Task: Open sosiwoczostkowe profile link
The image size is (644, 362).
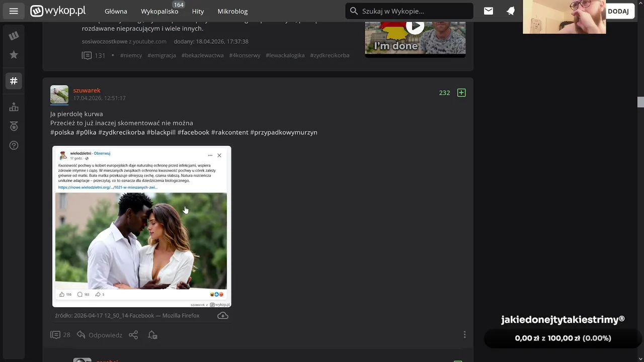Action: point(105,41)
